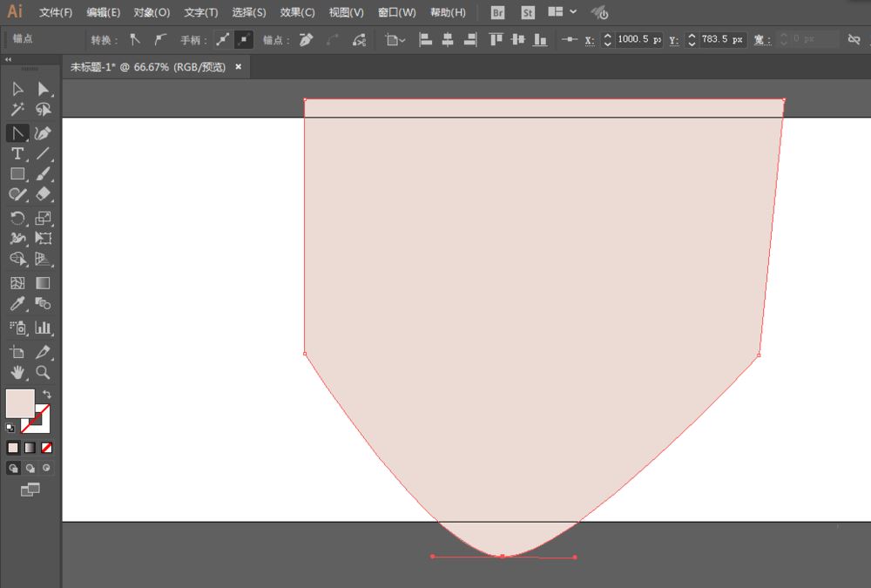Set fill to None with the red slash box
Screen dimensions: 871x588
point(47,448)
